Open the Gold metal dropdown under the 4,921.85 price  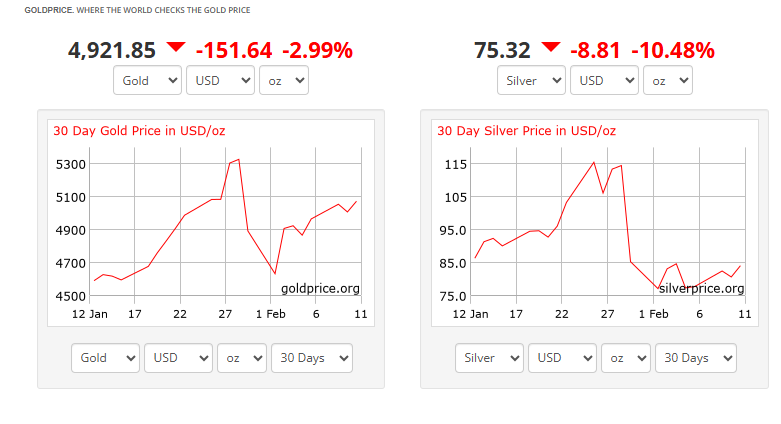(x=146, y=80)
